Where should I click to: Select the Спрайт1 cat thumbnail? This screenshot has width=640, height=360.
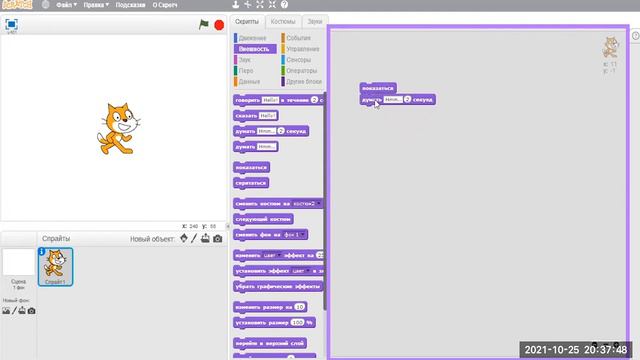56,267
